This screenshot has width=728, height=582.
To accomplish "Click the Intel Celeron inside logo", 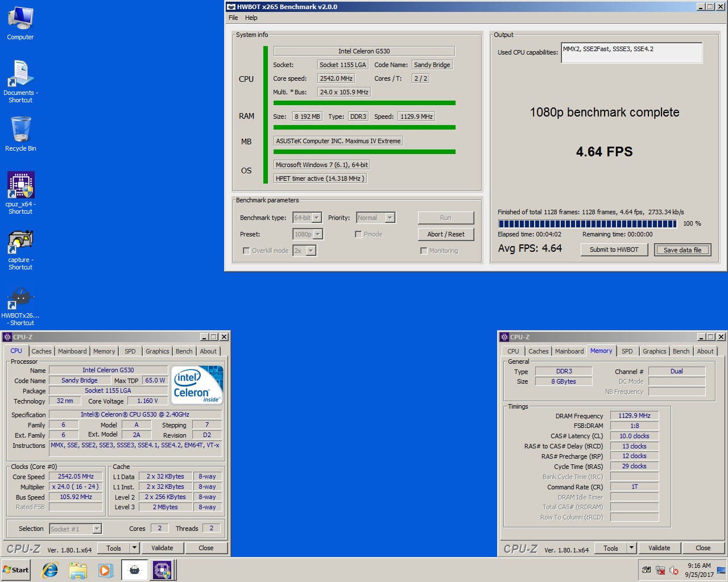I will tap(197, 385).
